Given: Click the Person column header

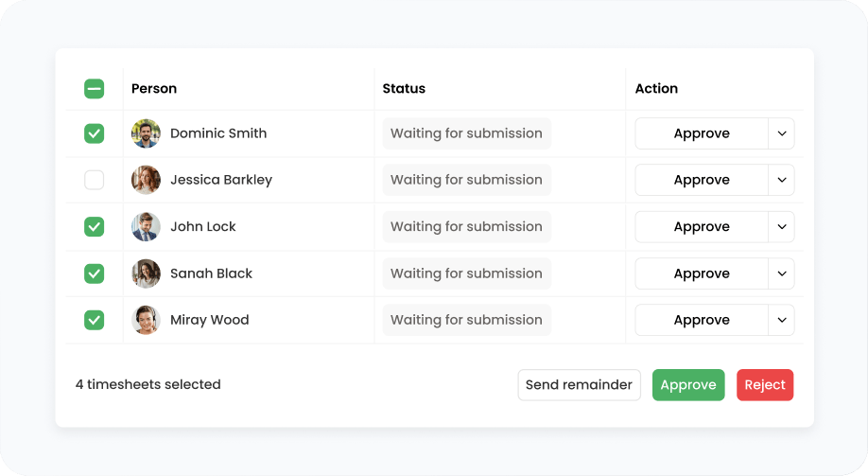Looking at the screenshot, I should [154, 89].
